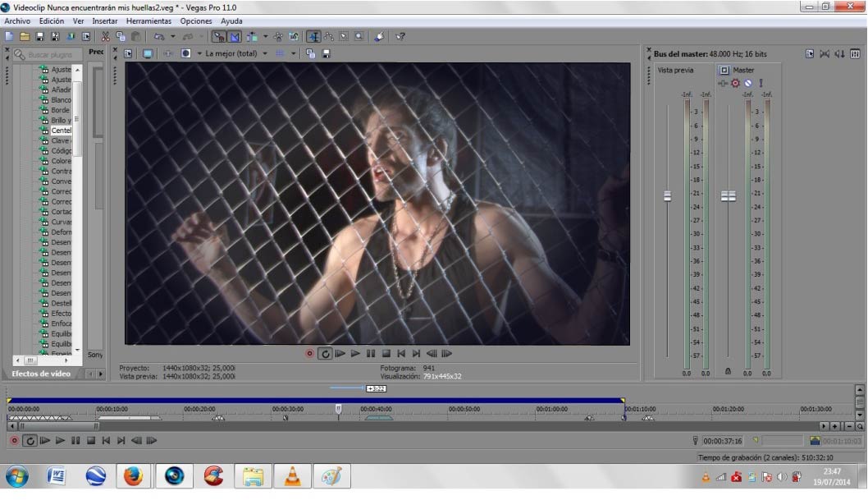Toggle split screen view in preview
This screenshot has height=500, width=868.
(x=186, y=53)
